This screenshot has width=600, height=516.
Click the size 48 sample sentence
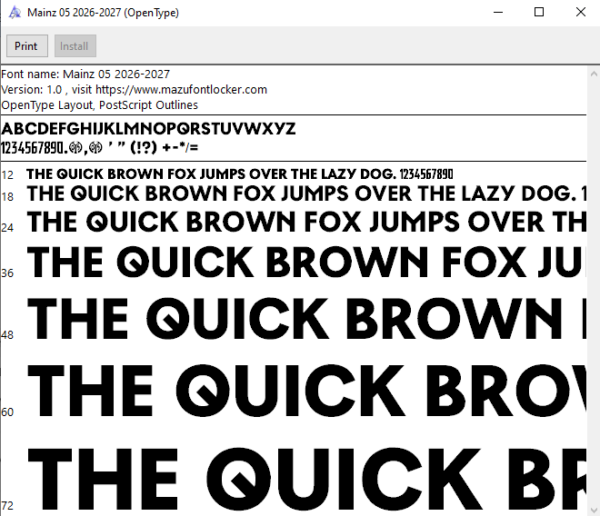[x=306, y=318]
